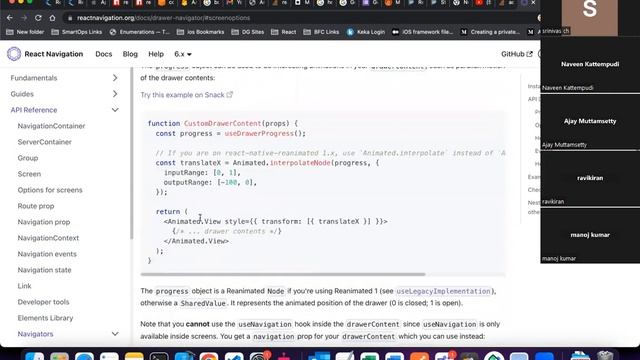
Task: Select manoj kumar's participant tile
Action: pos(590,235)
